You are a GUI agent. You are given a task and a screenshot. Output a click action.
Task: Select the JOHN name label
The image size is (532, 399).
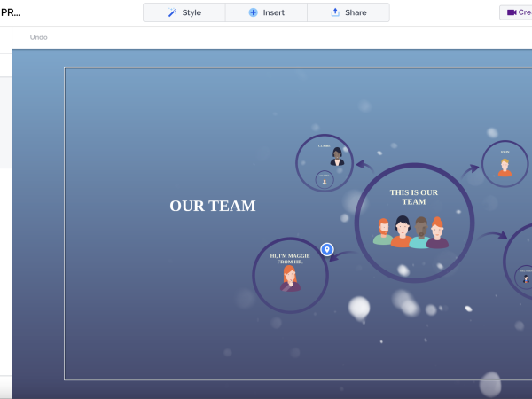pyautogui.click(x=505, y=152)
